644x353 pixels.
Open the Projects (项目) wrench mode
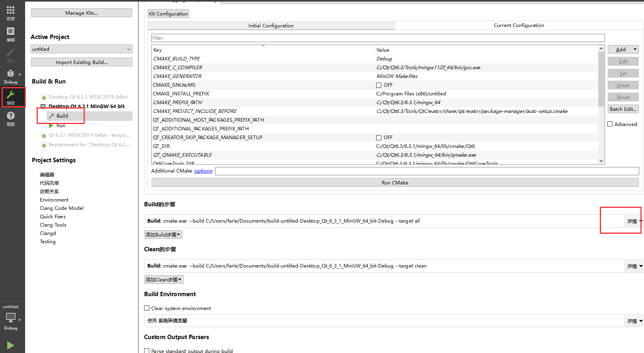[x=11, y=97]
